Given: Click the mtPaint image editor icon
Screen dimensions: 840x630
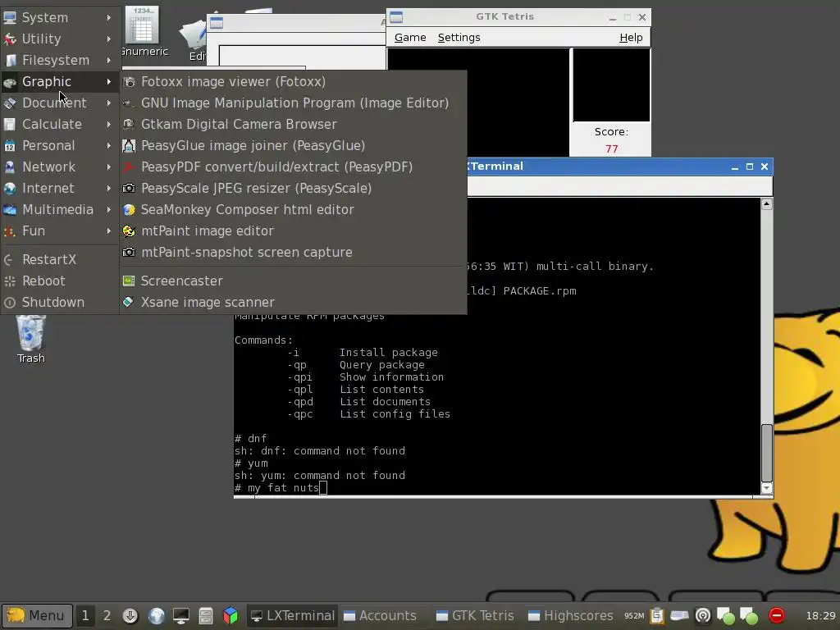Looking at the screenshot, I should [129, 231].
